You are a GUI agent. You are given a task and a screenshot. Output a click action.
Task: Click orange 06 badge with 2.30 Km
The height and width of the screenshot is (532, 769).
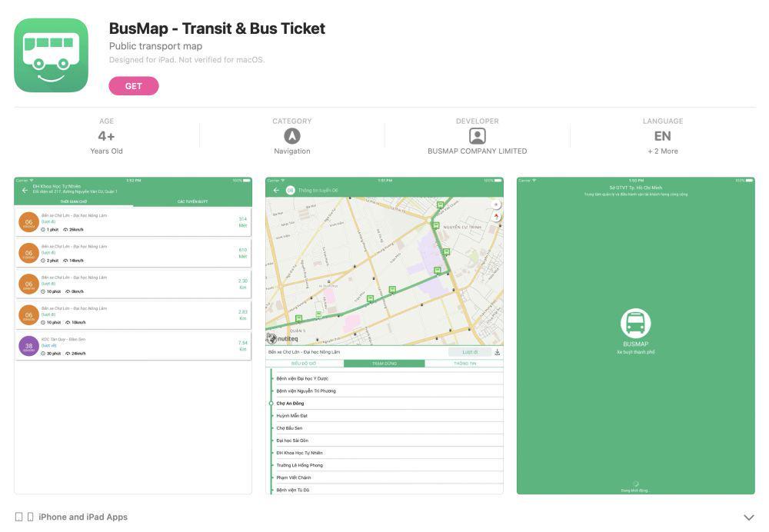click(x=29, y=284)
